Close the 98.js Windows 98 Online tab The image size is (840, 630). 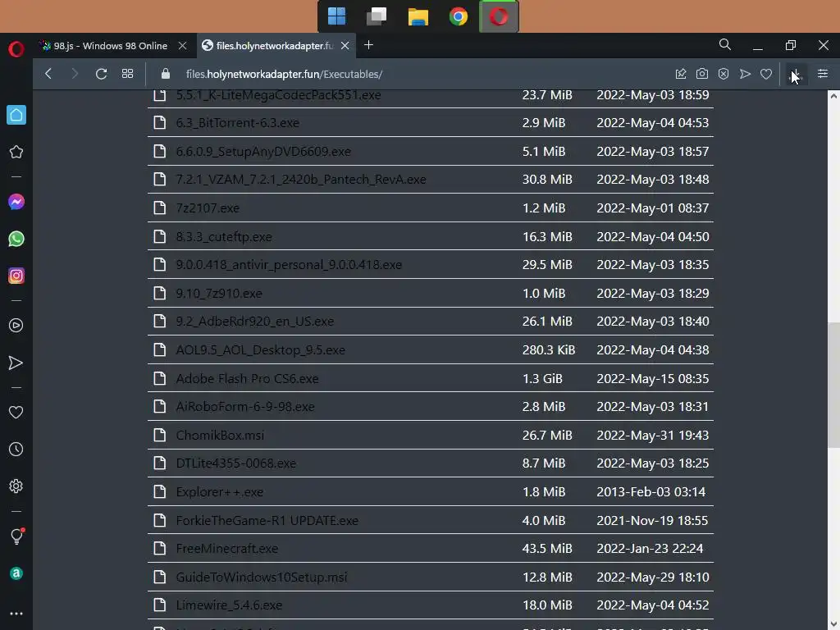point(182,46)
